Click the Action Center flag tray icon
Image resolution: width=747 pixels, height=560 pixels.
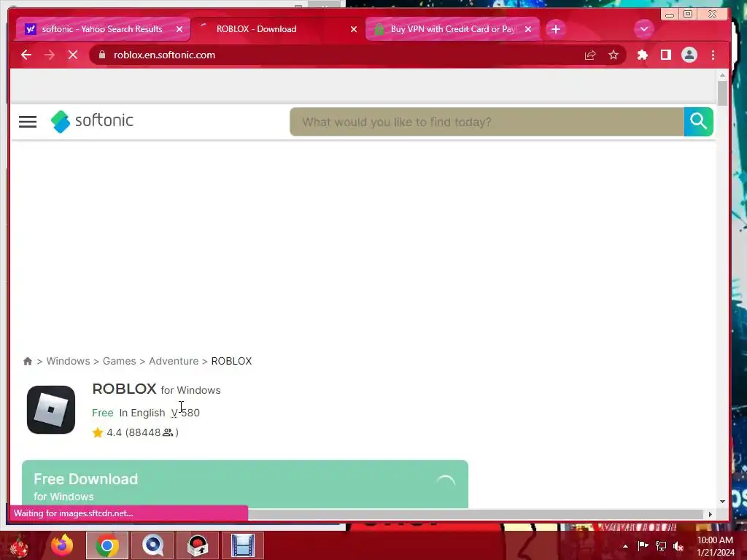(x=643, y=546)
